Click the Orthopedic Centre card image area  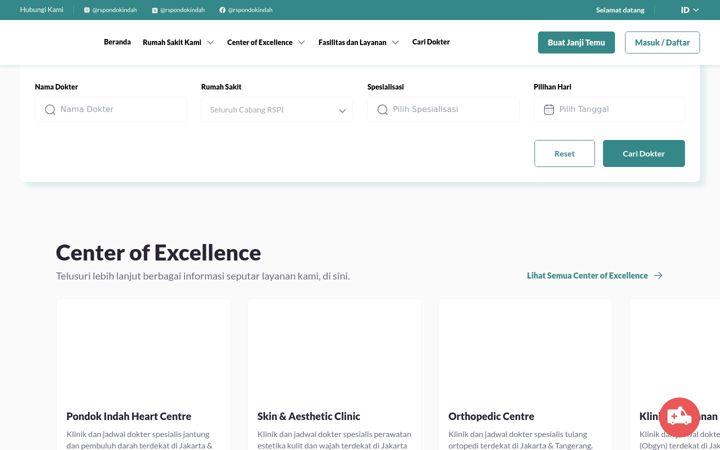point(525,350)
